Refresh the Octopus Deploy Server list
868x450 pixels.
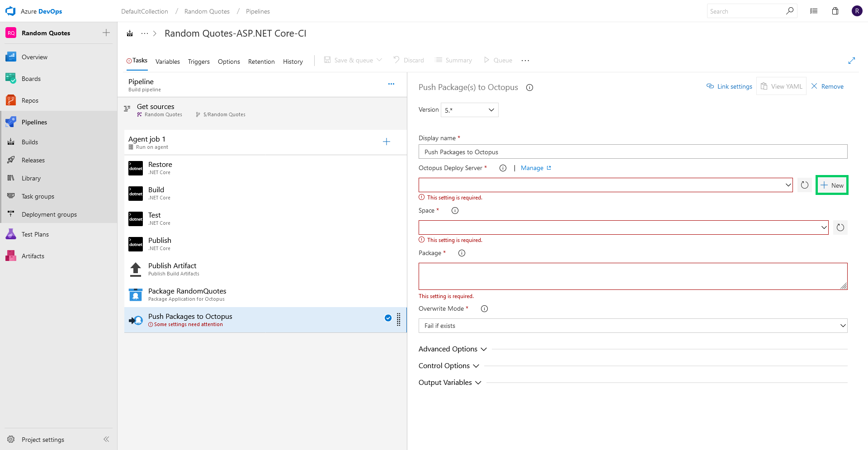pyautogui.click(x=805, y=185)
